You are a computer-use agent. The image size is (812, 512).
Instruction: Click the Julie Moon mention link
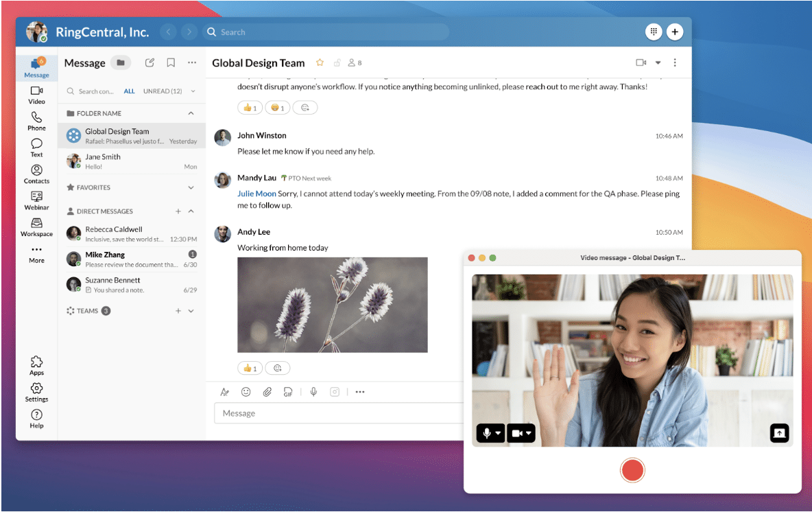(256, 194)
